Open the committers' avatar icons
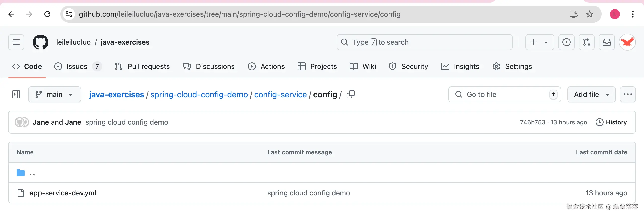This screenshot has height=216, width=644. 22,122
